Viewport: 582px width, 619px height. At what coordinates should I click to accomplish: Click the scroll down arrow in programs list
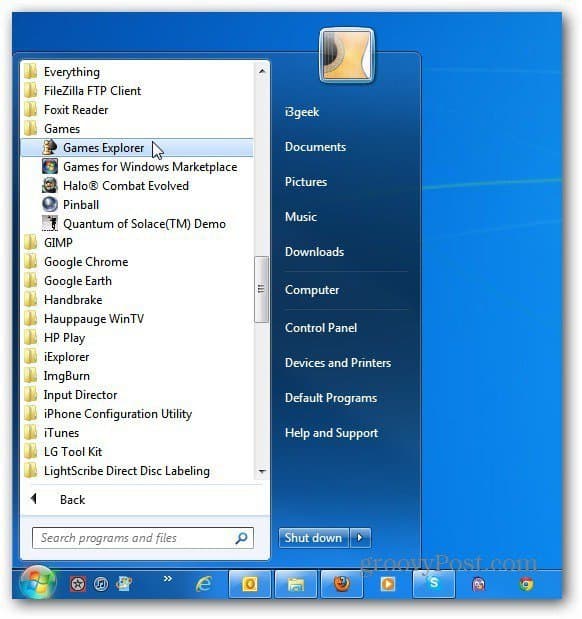(x=261, y=471)
